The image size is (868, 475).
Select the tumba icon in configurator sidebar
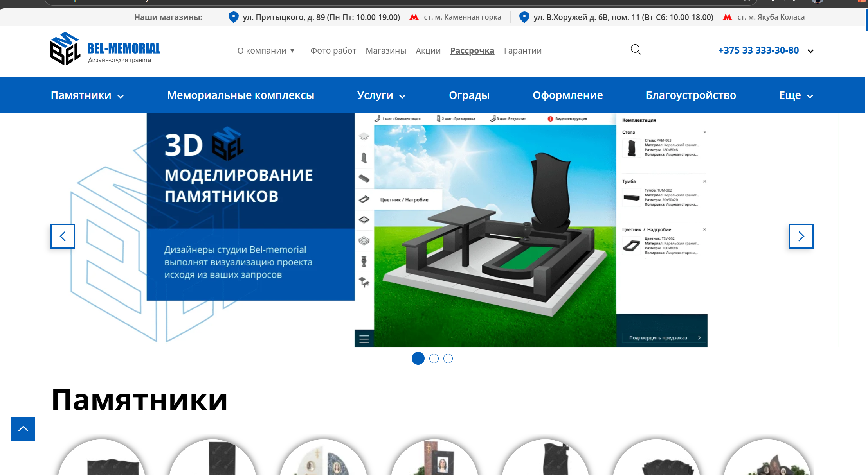coord(364,179)
